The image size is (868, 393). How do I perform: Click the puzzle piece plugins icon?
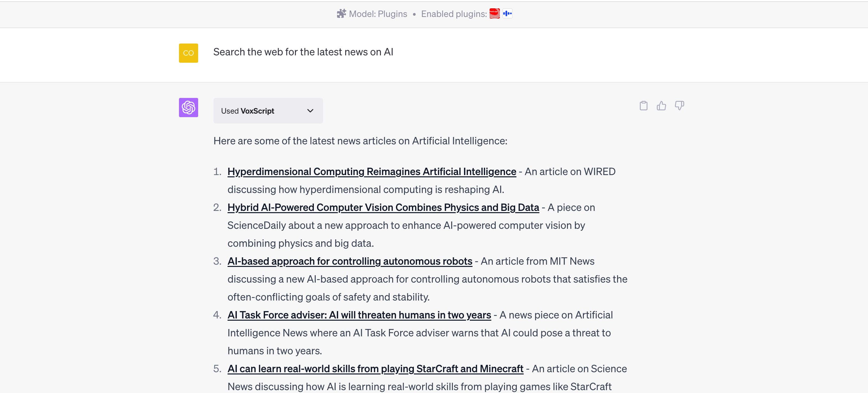(341, 14)
